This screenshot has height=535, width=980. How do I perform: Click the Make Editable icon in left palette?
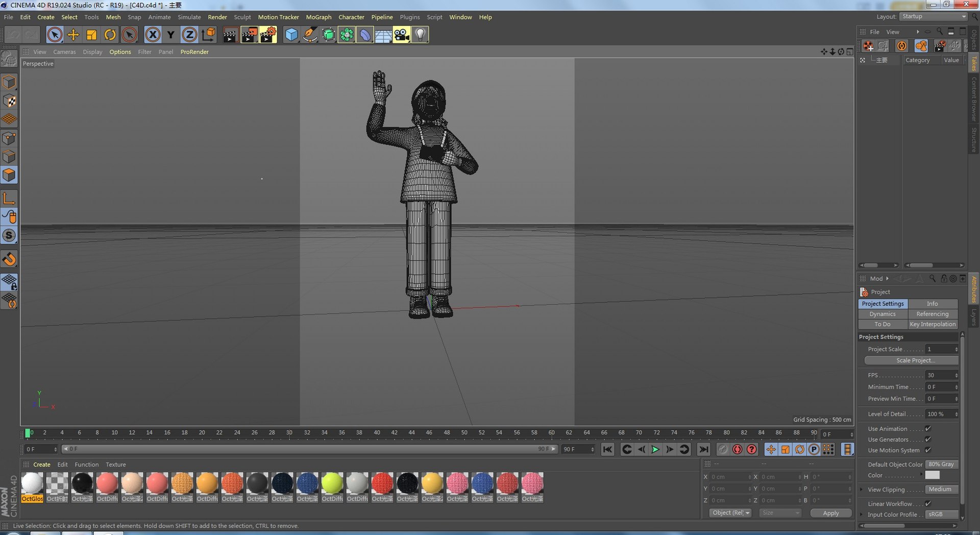coord(9,59)
